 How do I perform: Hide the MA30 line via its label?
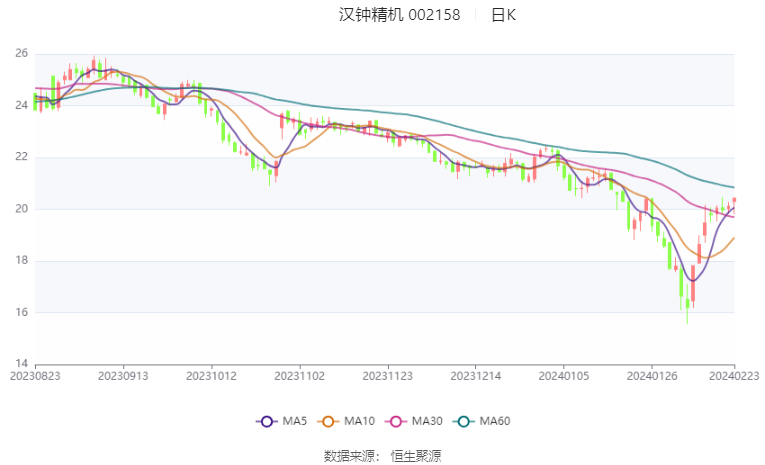coord(427,421)
